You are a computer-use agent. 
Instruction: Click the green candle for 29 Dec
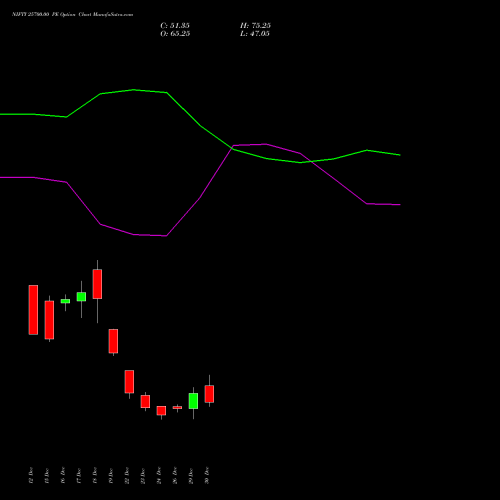(193, 401)
